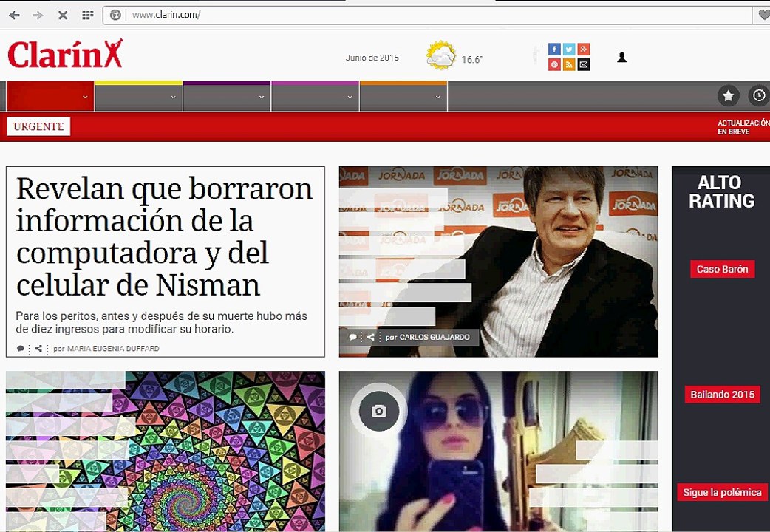Screen dimensions: 770x532
Task: Click Actualización en breve text
Action: (x=743, y=127)
